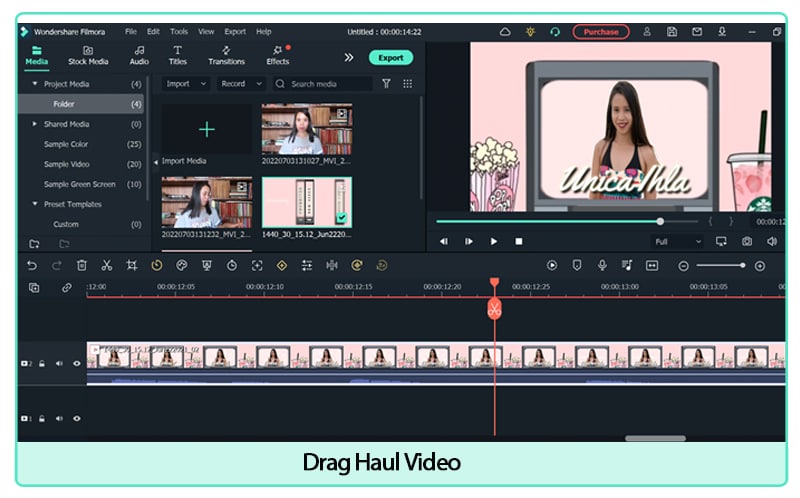Switch the media view with the grid dots icon
The height and width of the screenshot is (498, 800).
point(407,84)
